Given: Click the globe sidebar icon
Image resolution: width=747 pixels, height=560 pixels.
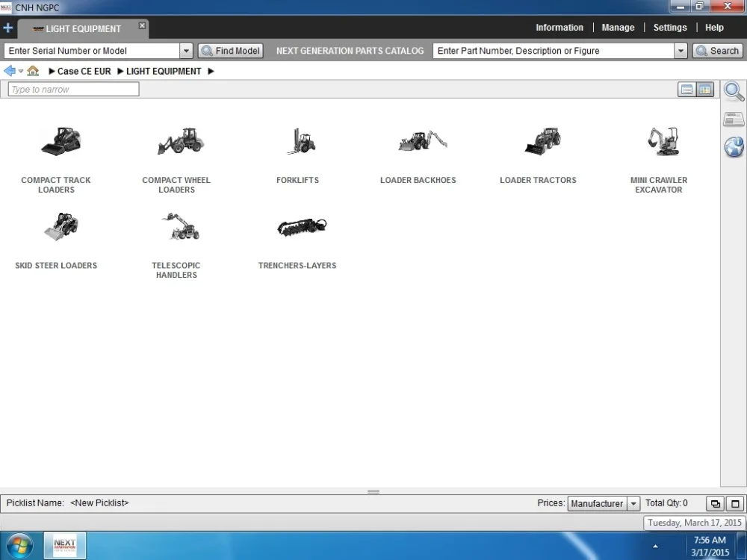Looking at the screenshot, I should pos(734,146).
